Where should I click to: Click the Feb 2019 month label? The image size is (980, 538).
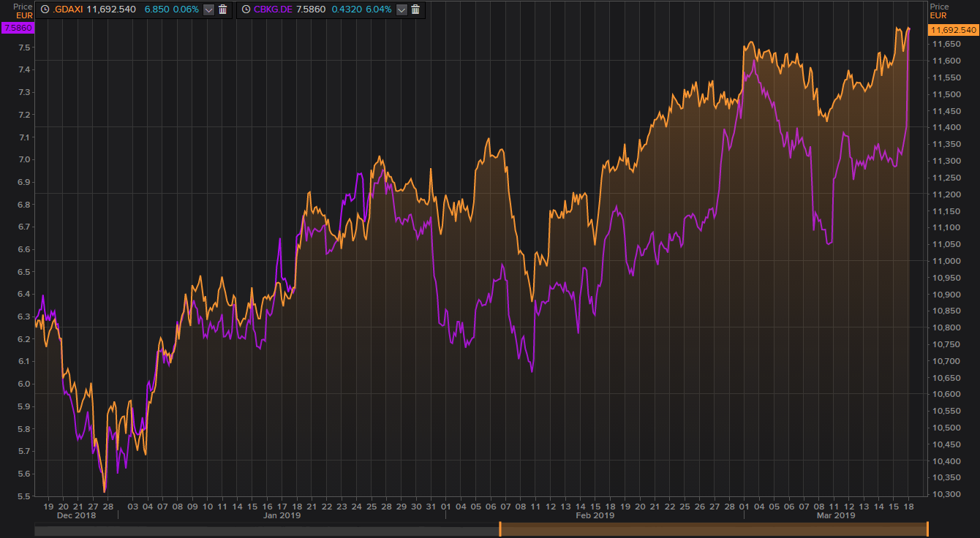coord(595,515)
